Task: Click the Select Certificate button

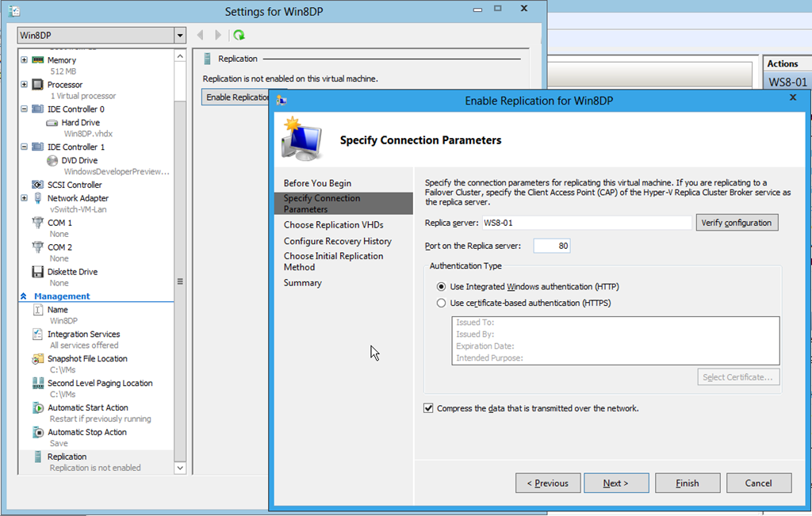Action: click(738, 377)
